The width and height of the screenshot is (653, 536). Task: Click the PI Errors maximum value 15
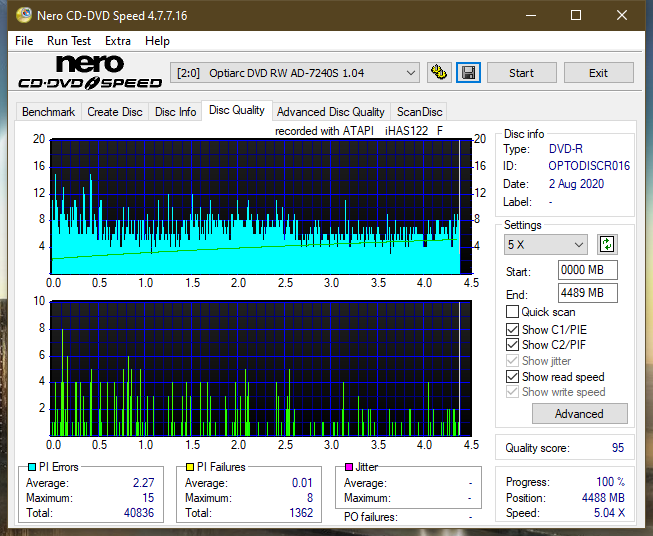click(148, 498)
